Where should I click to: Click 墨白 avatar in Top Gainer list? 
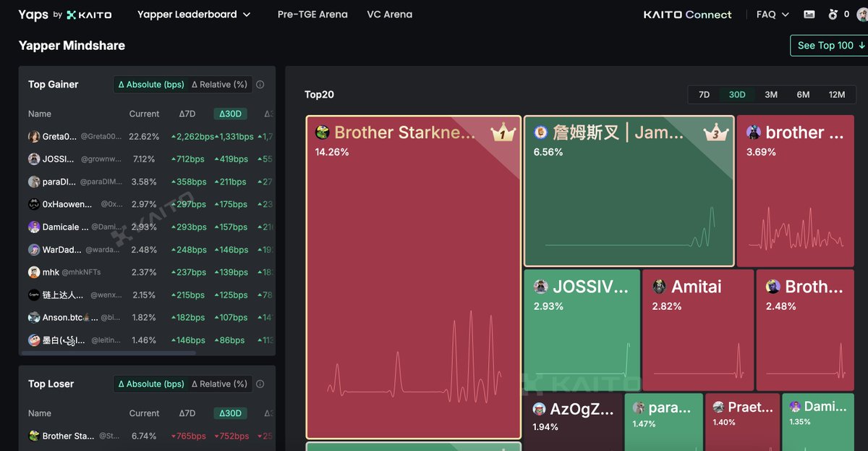point(34,340)
